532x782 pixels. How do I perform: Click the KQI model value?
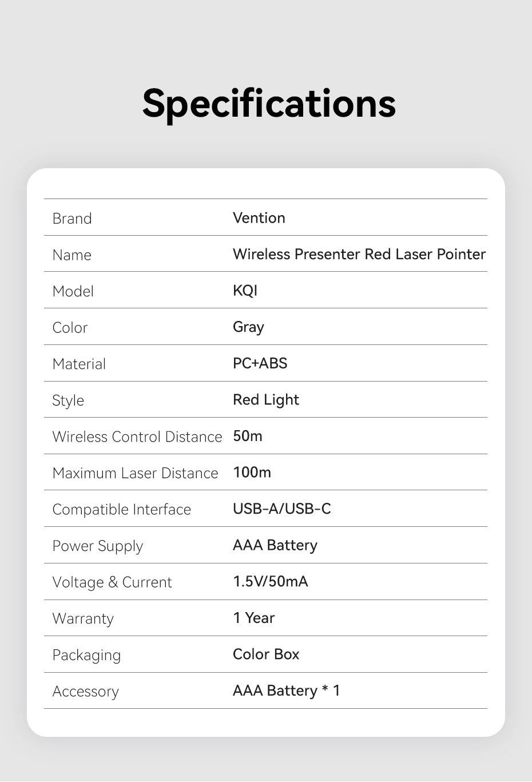click(x=245, y=291)
